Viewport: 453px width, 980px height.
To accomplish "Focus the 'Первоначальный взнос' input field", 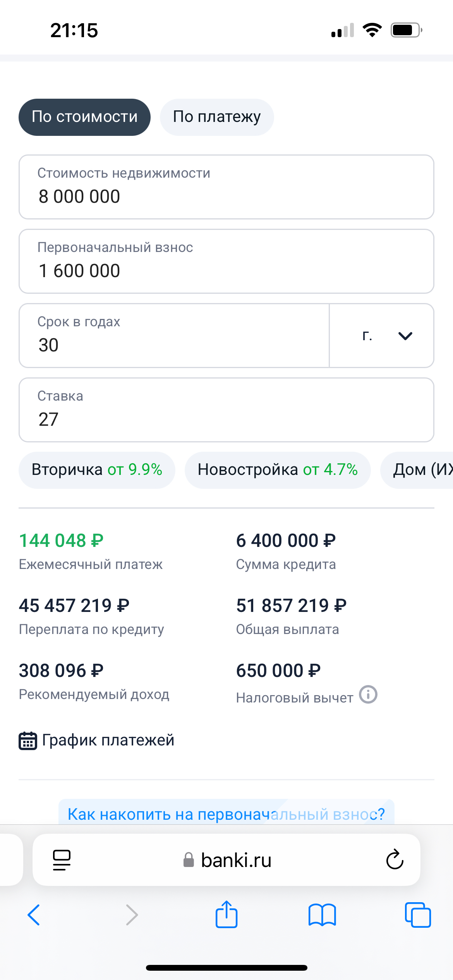I will coord(226,262).
